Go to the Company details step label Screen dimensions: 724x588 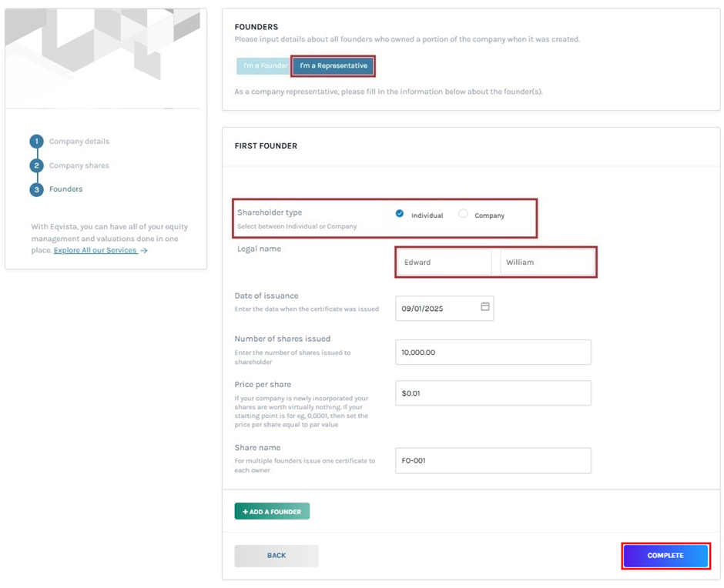pyautogui.click(x=79, y=142)
